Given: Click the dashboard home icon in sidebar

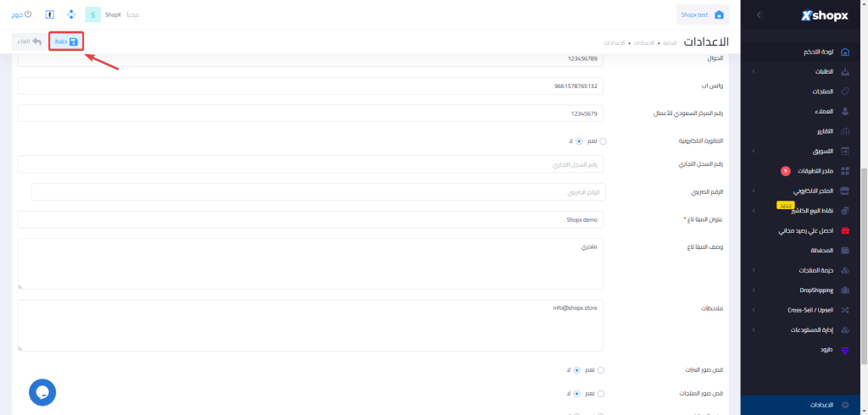Looking at the screenshot, I should point(844,53).
